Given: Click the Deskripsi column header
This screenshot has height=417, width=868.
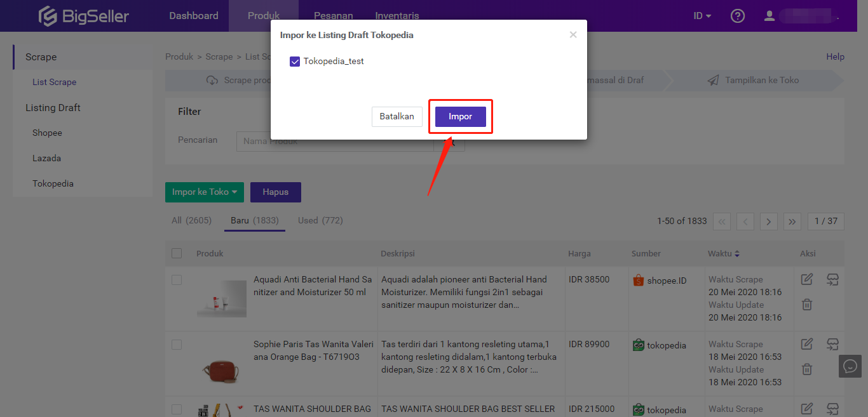Looking at the screenshot, I should tap(398, 254).
